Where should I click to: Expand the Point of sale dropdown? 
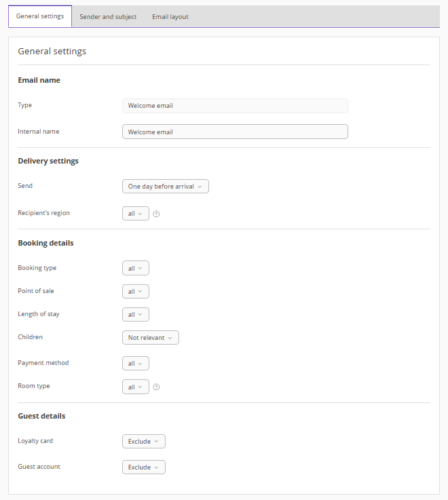pyautogui.click(x=136, y=292)
